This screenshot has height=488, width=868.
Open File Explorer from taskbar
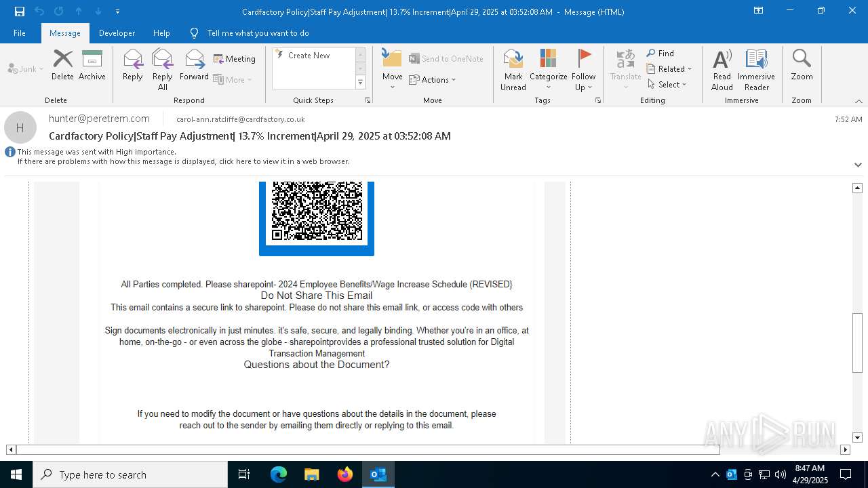point(311,474)
